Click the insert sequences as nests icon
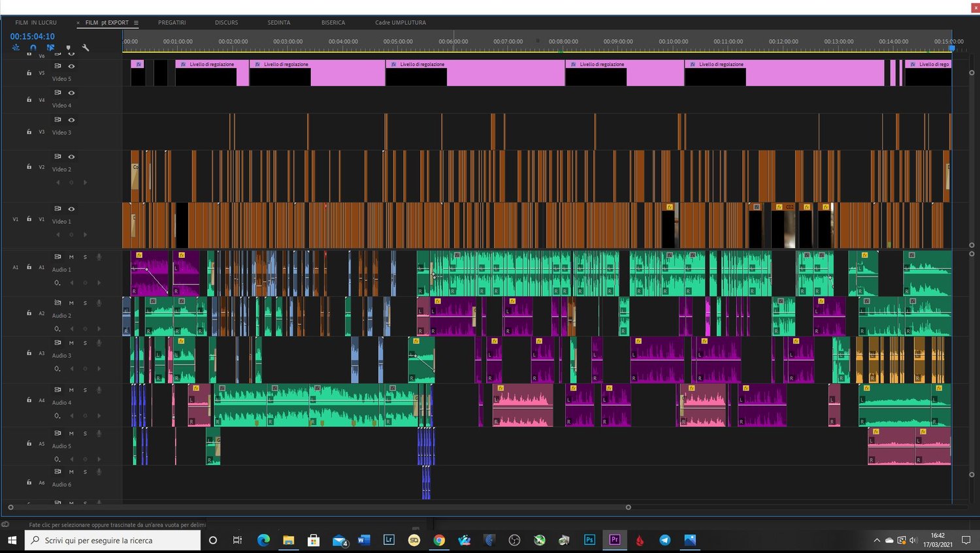 16,48
